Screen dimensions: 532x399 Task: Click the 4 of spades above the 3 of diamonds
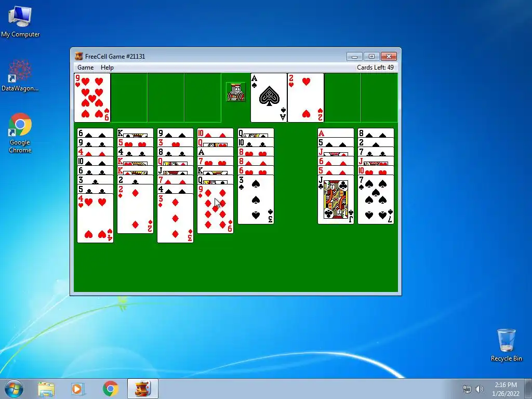point(176,189)
